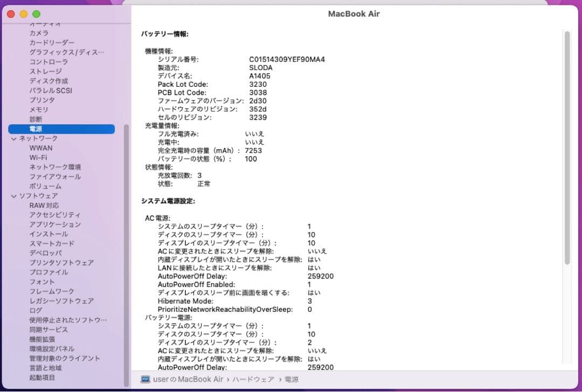Select スマートカード sidebar entry
Image resolution: width=582 pixels, height=392 pixels.
point(52,244)
